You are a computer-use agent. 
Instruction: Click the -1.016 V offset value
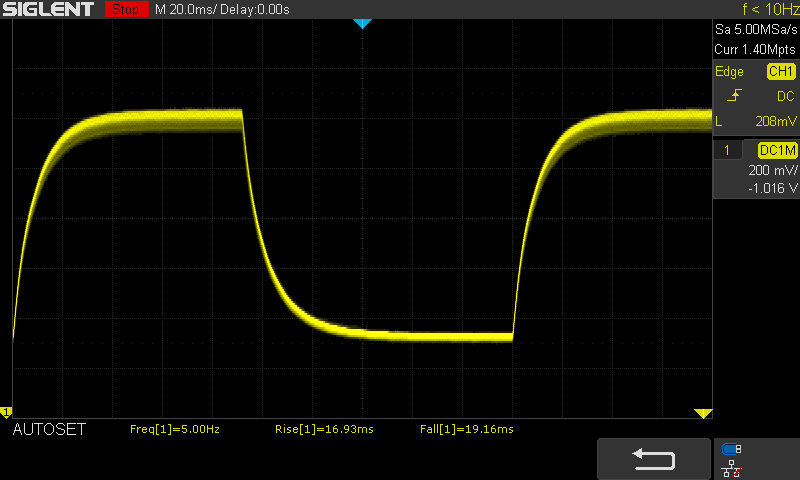tap(772, 189)
